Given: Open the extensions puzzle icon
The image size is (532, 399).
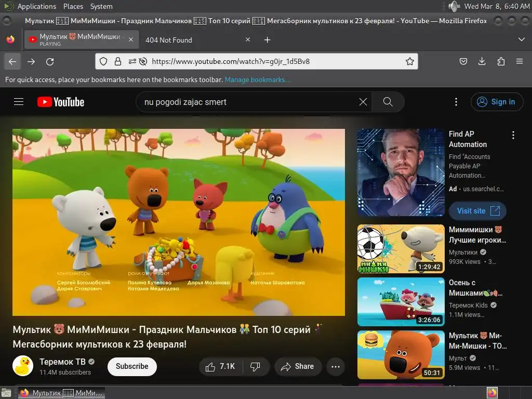Looking at the screenshot, I should tap(501, 61).
